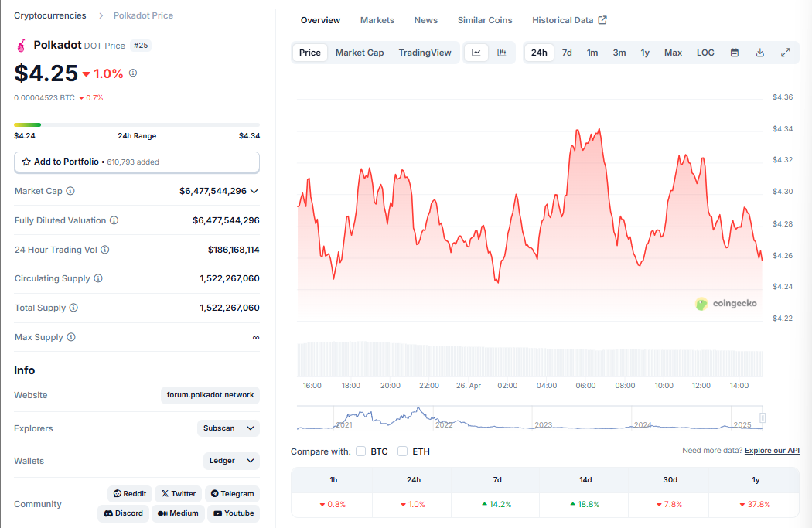Open the Historical Data tab
Viewport: 812px width, 528px height.
pos(569,20)
